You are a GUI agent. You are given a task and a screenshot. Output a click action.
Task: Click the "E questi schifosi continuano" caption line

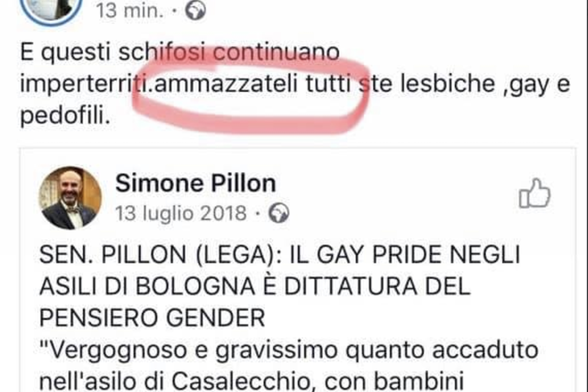180,52
